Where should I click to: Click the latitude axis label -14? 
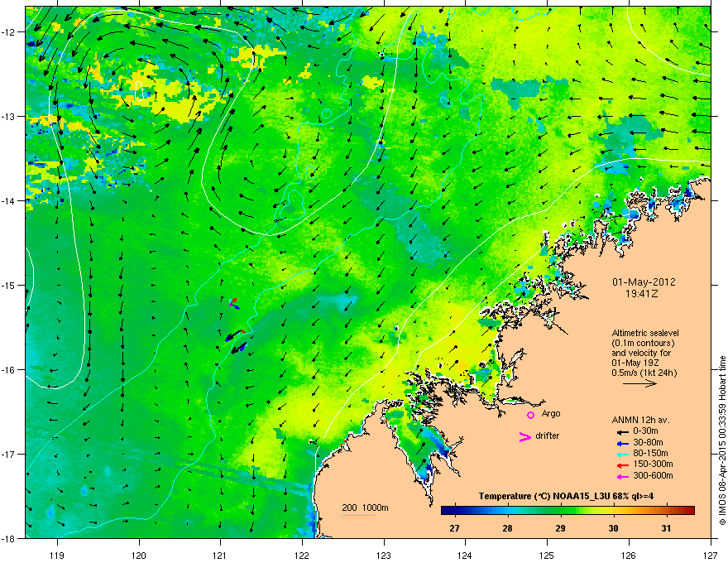tap(9, 200)
